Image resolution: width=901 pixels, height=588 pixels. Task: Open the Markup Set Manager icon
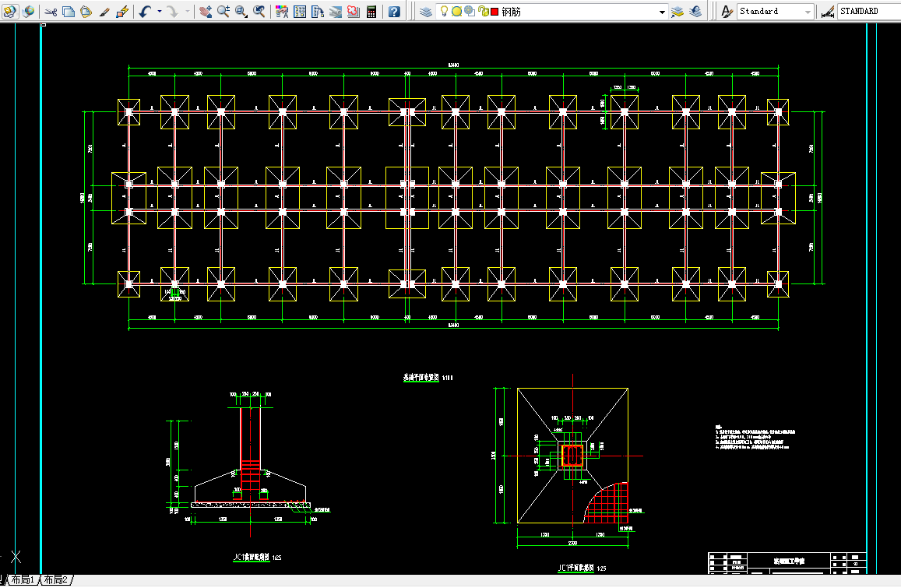[x=354, y=11]
